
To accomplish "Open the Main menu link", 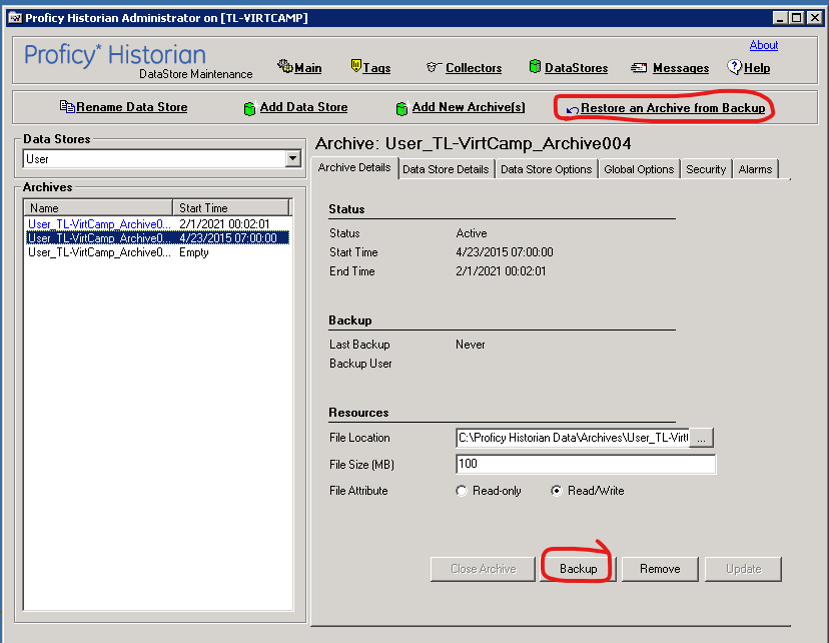I will click(x=308, y=68).
